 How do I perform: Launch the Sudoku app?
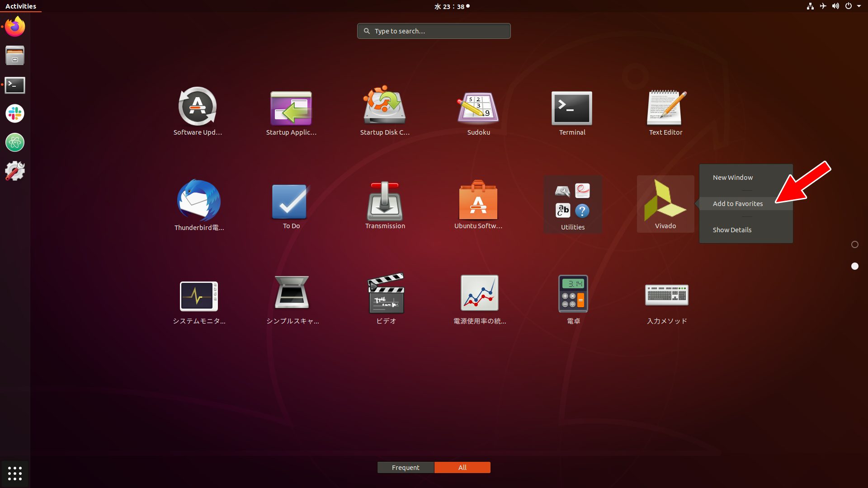478,108
